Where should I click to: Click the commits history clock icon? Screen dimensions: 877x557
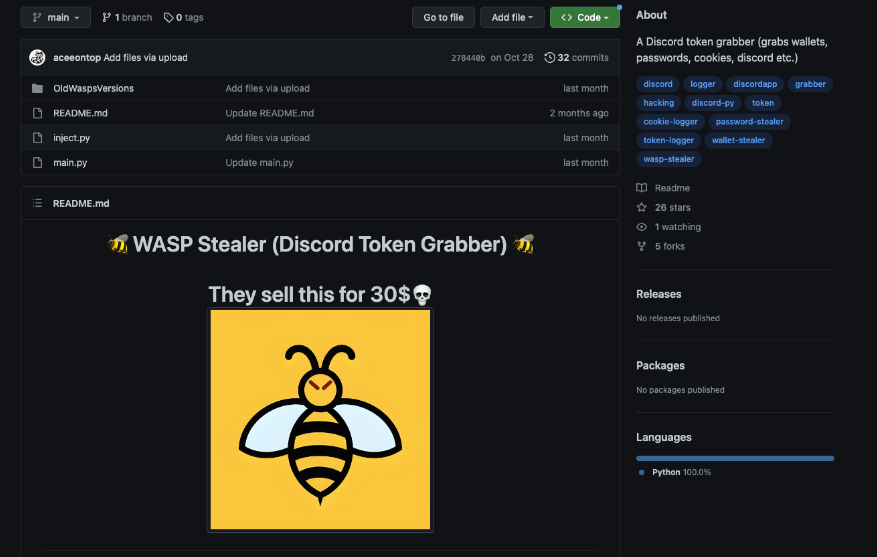[550, 58]
